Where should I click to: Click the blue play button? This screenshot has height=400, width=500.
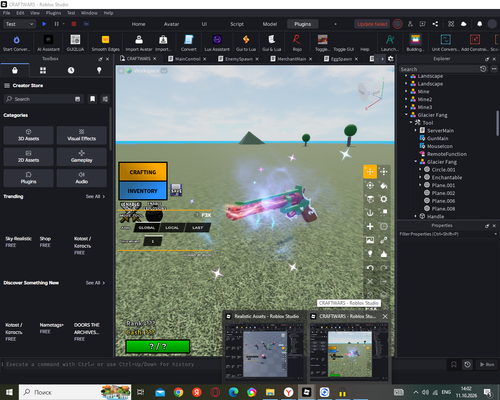coord(44,24)
